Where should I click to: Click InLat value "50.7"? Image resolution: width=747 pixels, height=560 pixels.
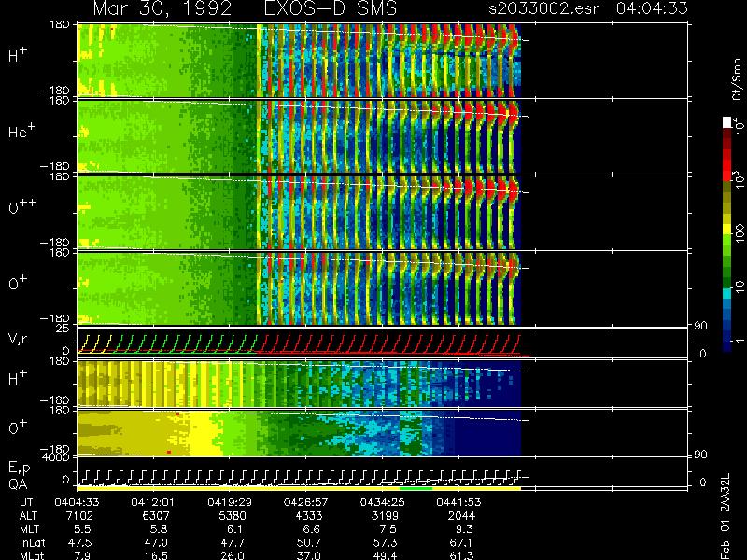click(x=310, y=542)
